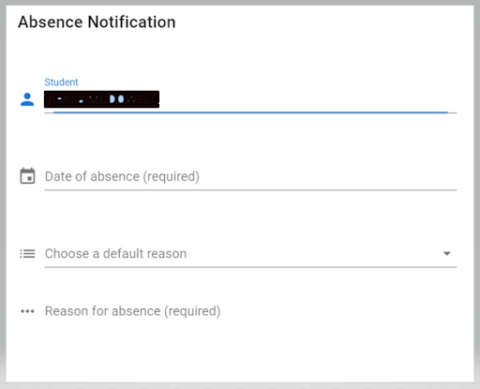Viewport: 480px width, 389px height.
Task: Focus the Reason for absence (required) field
Action: (x=251, y=311)
